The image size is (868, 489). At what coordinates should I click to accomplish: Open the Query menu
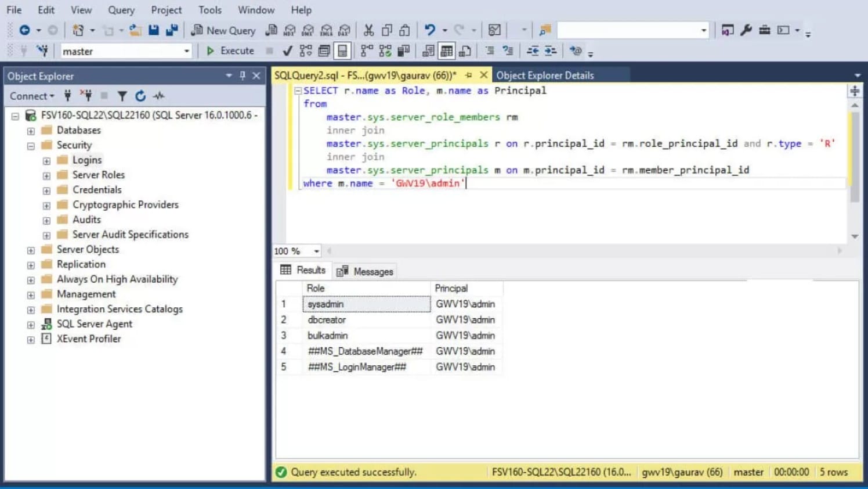tap(121, 9)
